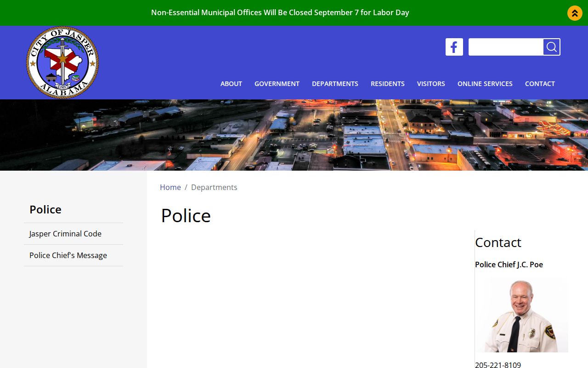Collapse the announcement banner with the chevron icon

(575, 13)
